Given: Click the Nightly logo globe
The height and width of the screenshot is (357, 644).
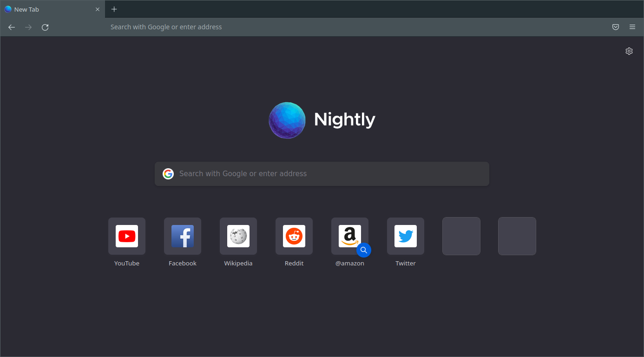Looking at the screenshot, I should (287, 120).
